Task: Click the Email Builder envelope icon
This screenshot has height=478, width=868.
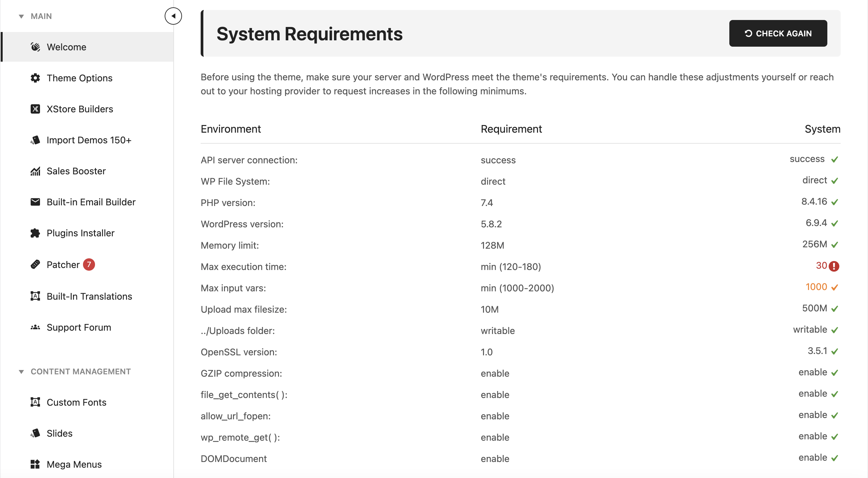Action: pos(35,202)
